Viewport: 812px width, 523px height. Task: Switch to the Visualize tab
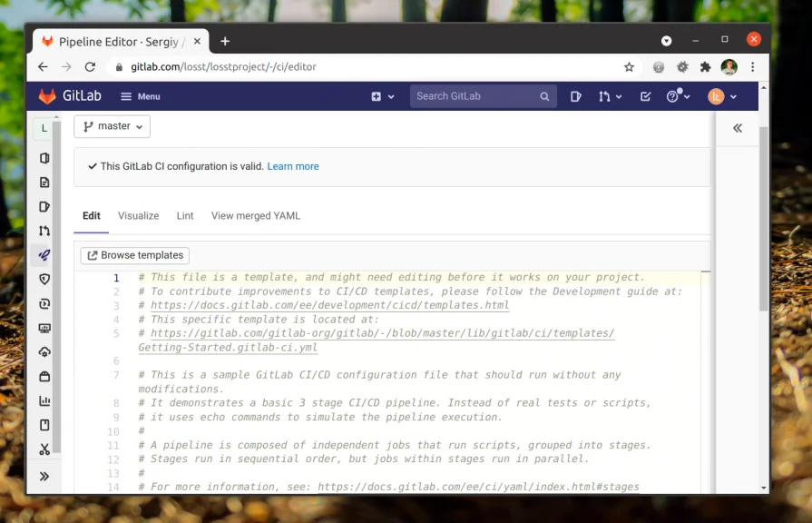[138, 215]
